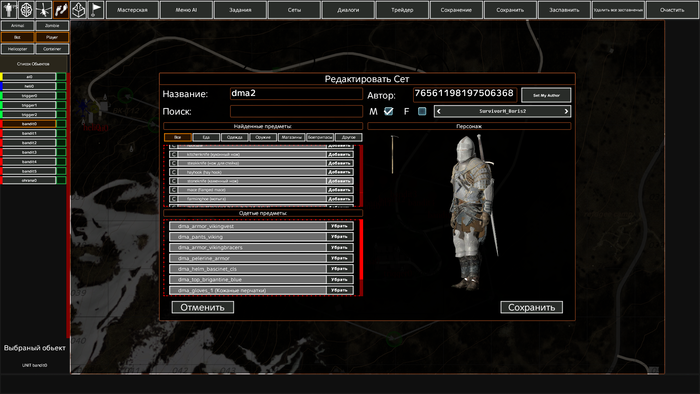Select the Одежда filter tab
The height and width of the screenshot is (394, 700).
point(234,137)
